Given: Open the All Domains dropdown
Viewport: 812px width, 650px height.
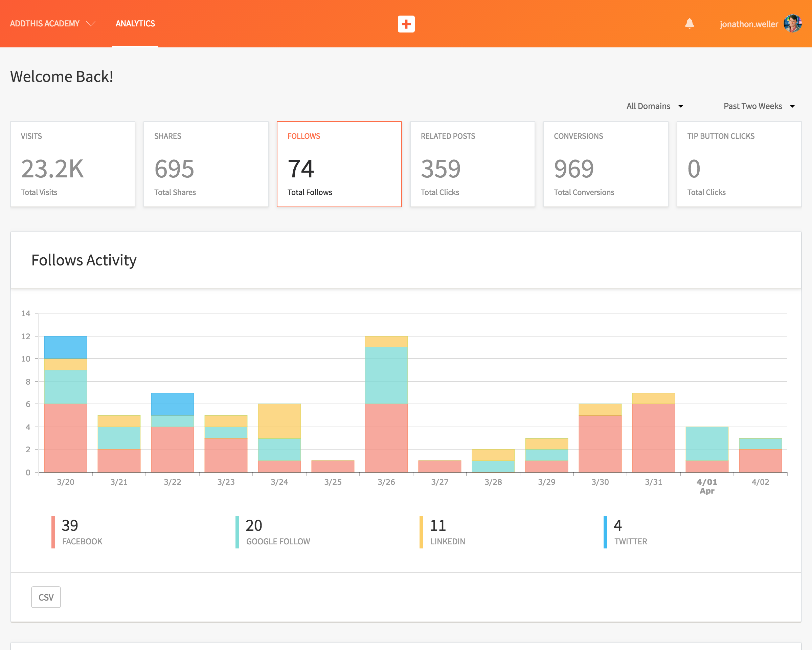Looking at the screenshot, I should tap(655, 106).
